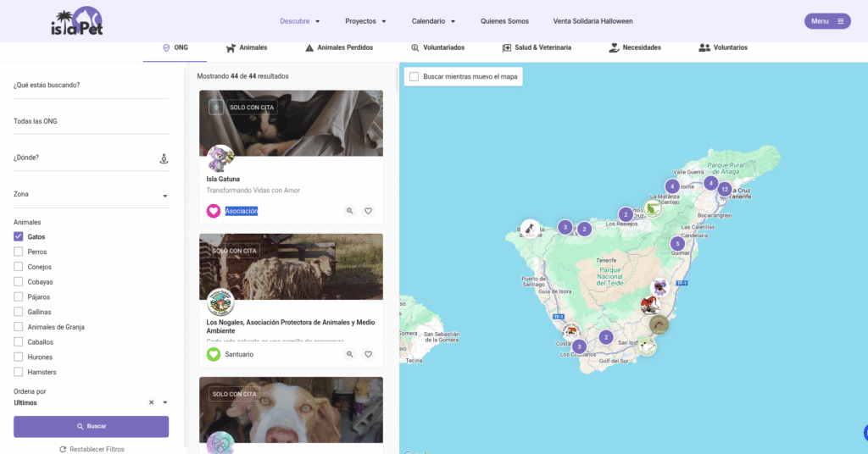This screenshot has width=868, height=454.
Task: Click the map cluster marker showing 5
Action: point(677,244)
